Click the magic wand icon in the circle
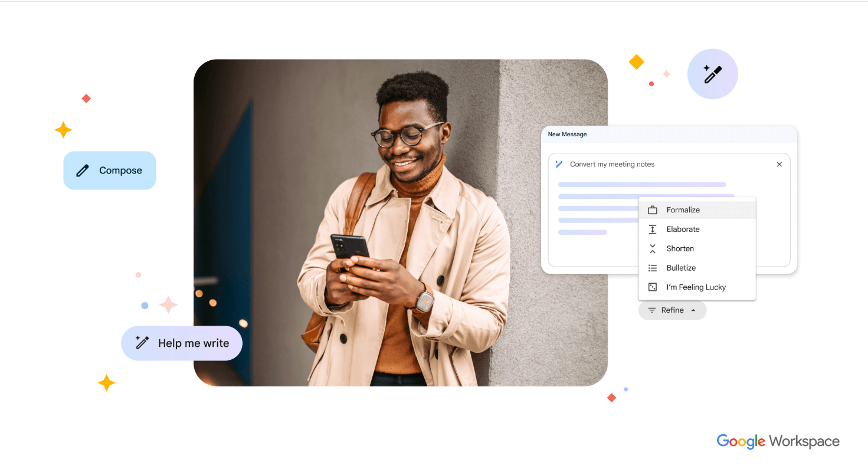The image size is (868, 469). click(x=712, y=73)
